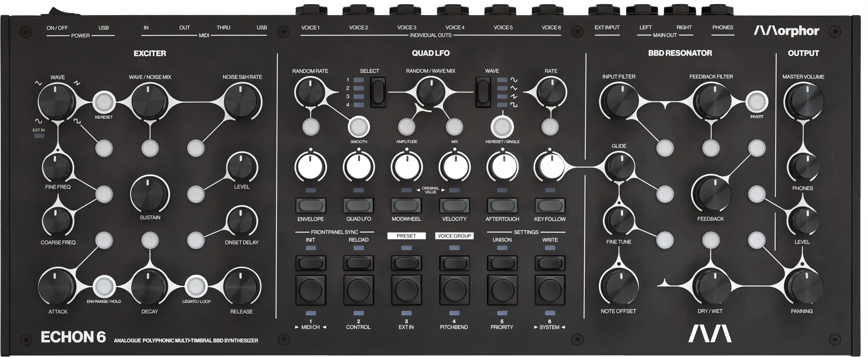The width and height of the screenshot is (868, 357).
Task: Select the AFTERTOUCH modulation source button
Action: (x=502, y=205)
